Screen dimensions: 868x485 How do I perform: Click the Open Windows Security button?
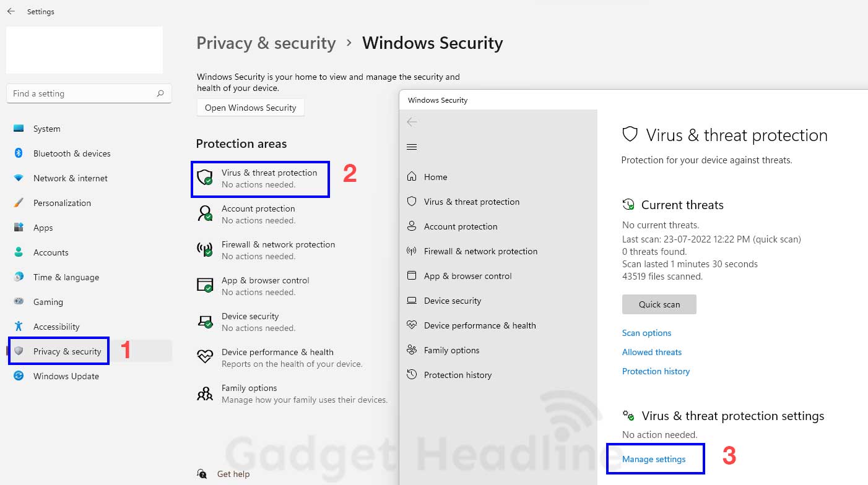250,108
